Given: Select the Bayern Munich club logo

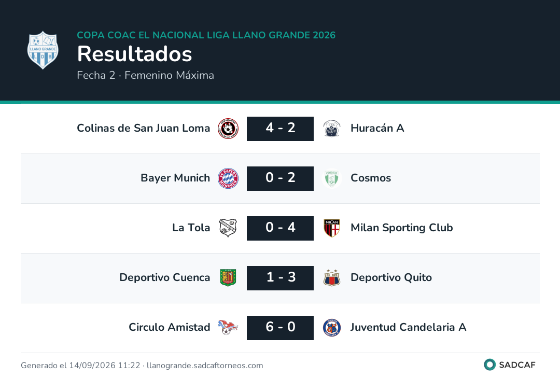Looking at the screenshot, I should [x=228, y=178].
